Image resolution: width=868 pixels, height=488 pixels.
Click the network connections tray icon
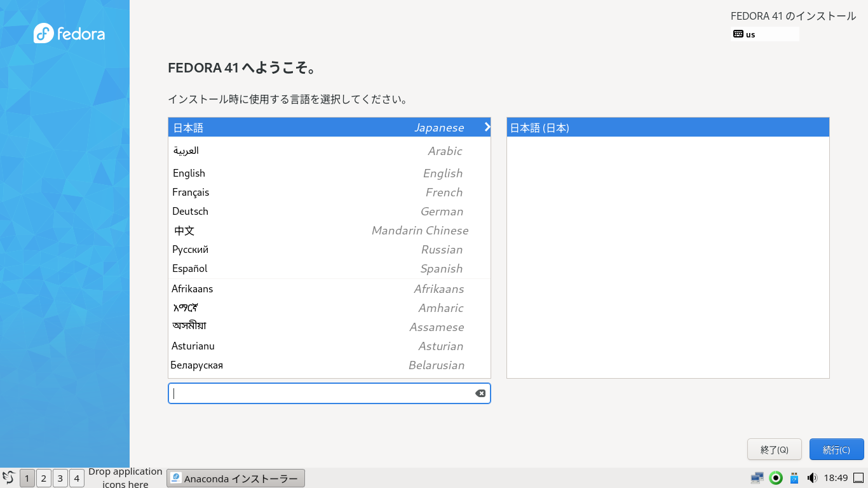click(757, 478)
